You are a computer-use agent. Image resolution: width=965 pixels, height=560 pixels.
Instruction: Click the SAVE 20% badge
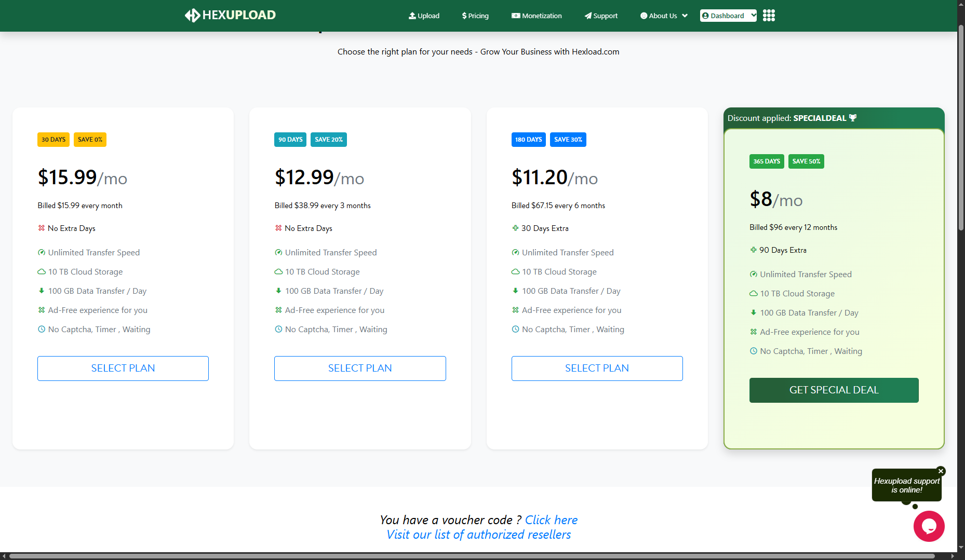[x=329, y=140]
